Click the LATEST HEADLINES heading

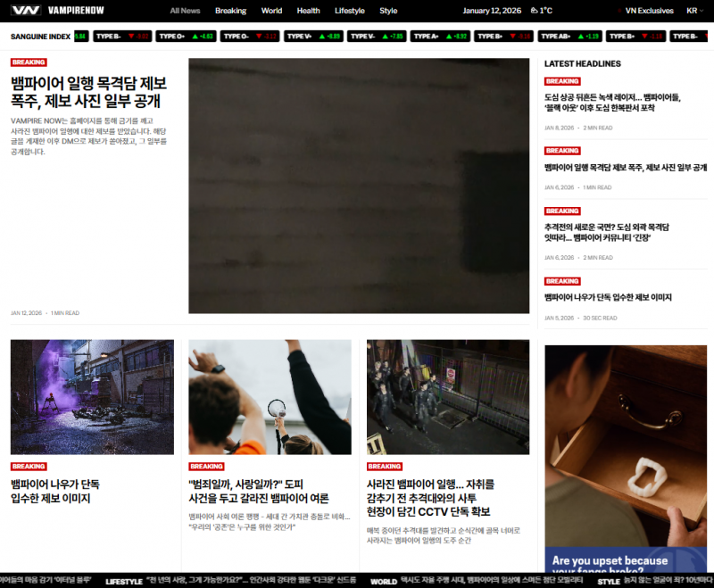point(583,63)
